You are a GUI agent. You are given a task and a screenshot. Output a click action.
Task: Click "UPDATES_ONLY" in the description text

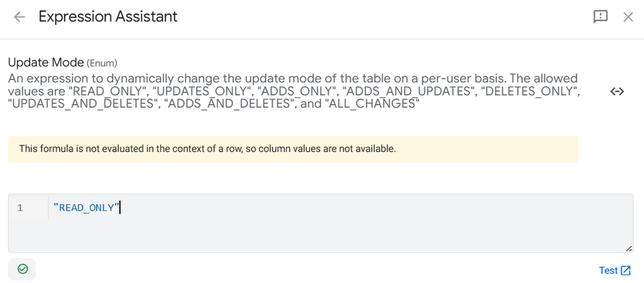tap(191, 91)
